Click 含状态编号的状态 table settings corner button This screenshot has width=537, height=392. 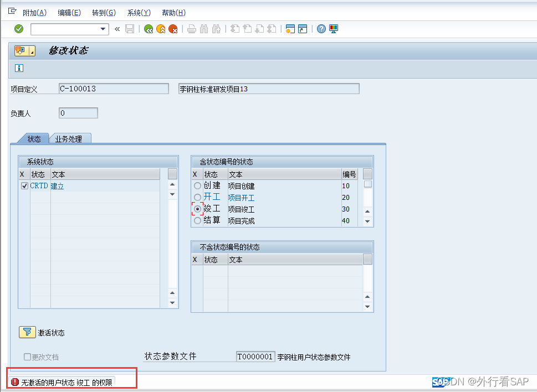point(367,174)
